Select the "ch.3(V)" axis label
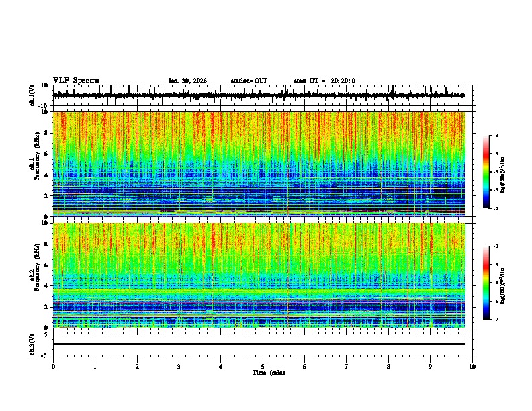Viewport: 532px width, 411px height. coord(32,345)
